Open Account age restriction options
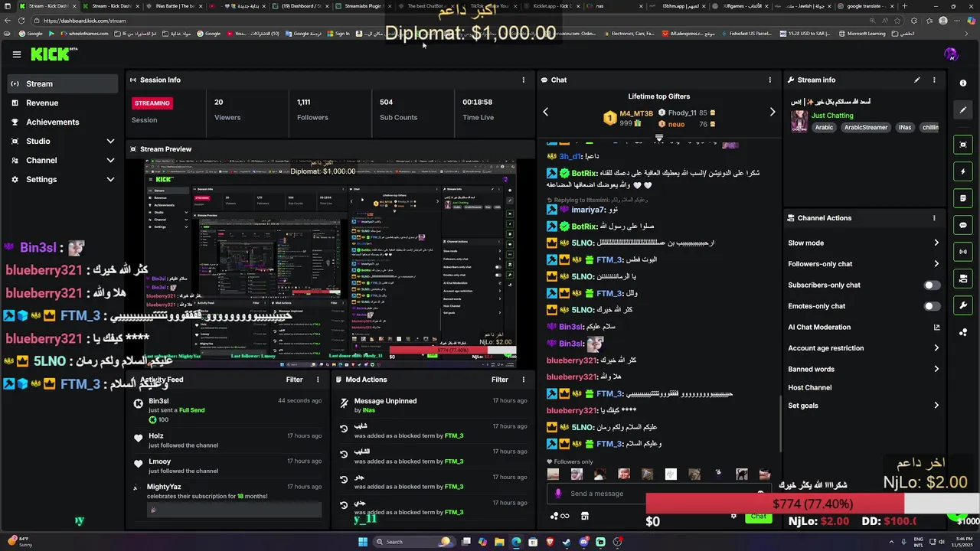980x551 pixels. tap(936, 348)
